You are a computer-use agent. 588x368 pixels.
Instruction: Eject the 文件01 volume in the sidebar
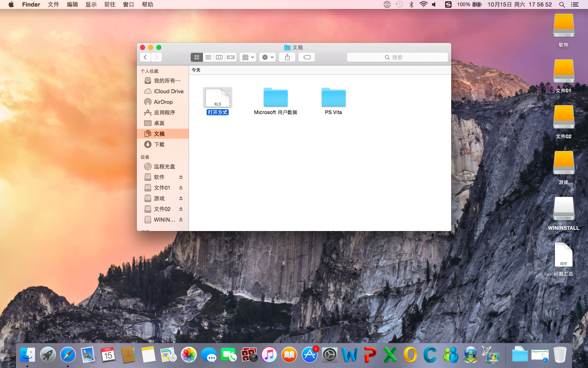point(181,188)
